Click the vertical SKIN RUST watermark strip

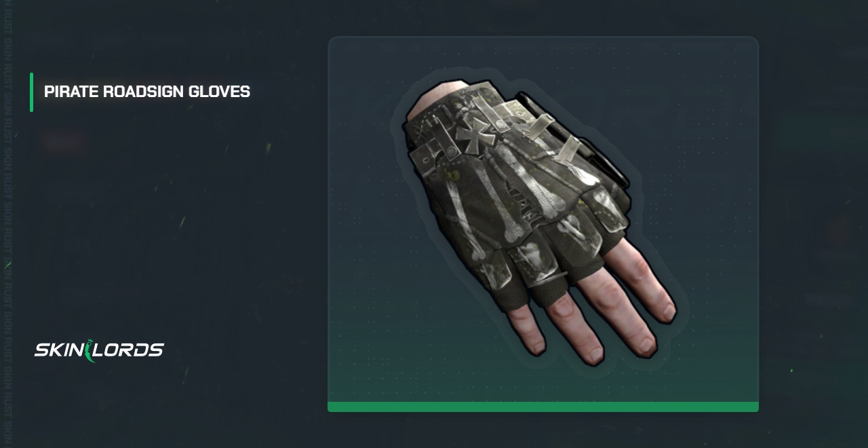click(x=7, y=224)
